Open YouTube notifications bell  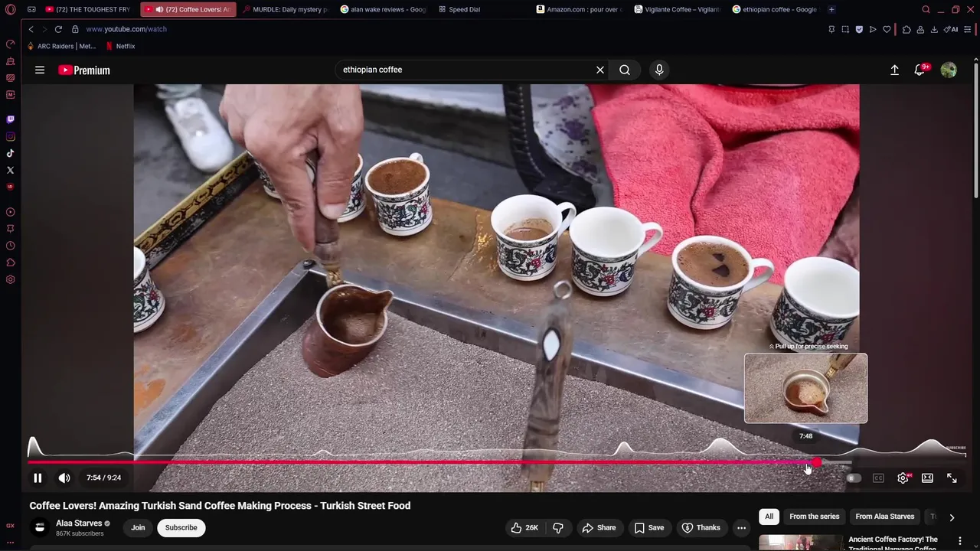920,70
